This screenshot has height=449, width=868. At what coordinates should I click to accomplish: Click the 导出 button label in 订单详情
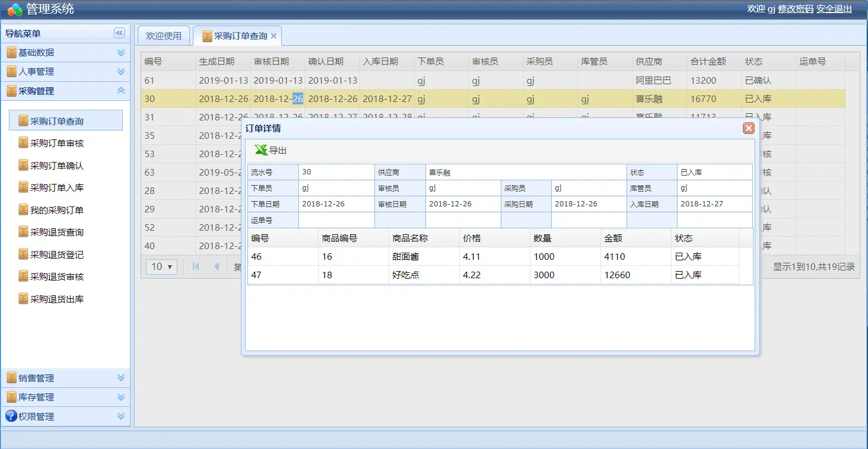click(278, 151)
